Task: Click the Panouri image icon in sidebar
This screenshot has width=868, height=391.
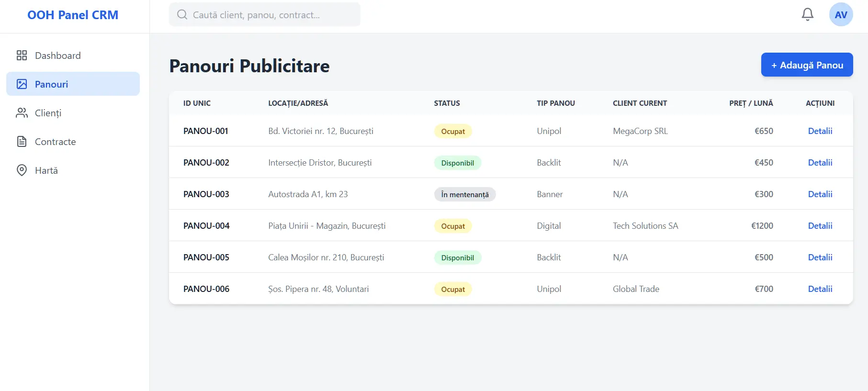Action: [22, 84]
